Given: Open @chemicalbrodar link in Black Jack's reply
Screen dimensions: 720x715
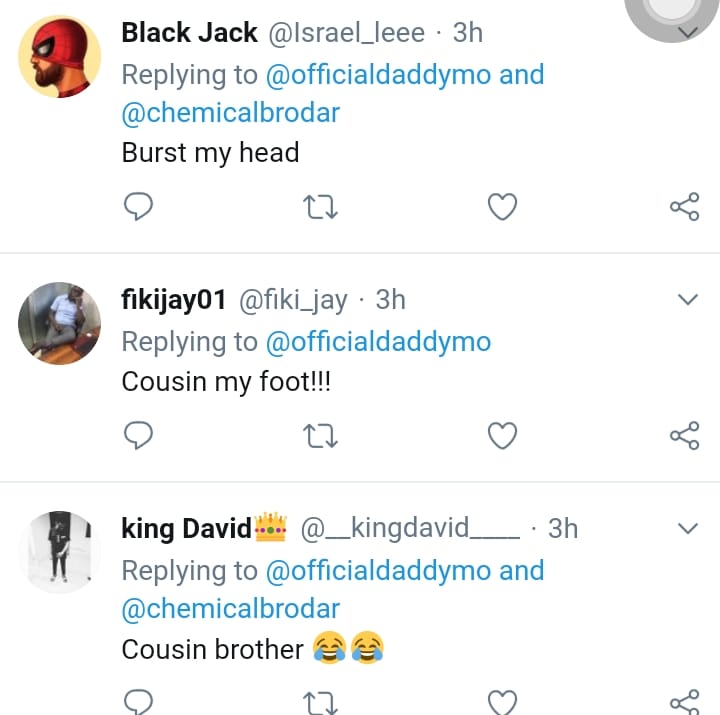Looking at the screenshot, I should click(x=231, y=113).
